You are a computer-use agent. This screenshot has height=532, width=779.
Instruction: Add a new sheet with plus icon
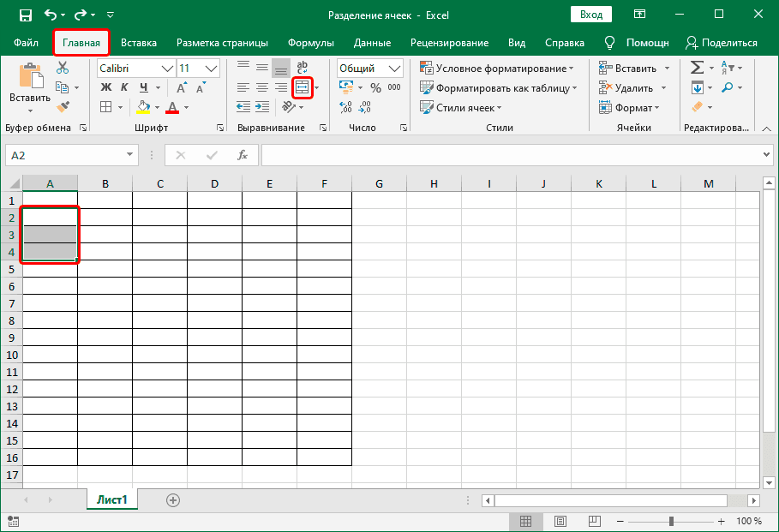click(173, 499)
